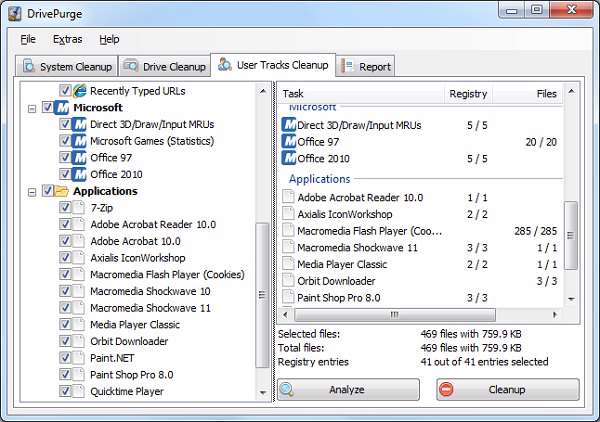Screen dimensions: 600x422
Task: Click the 7-Zip document icon
Action: click(x=78, y=208)
